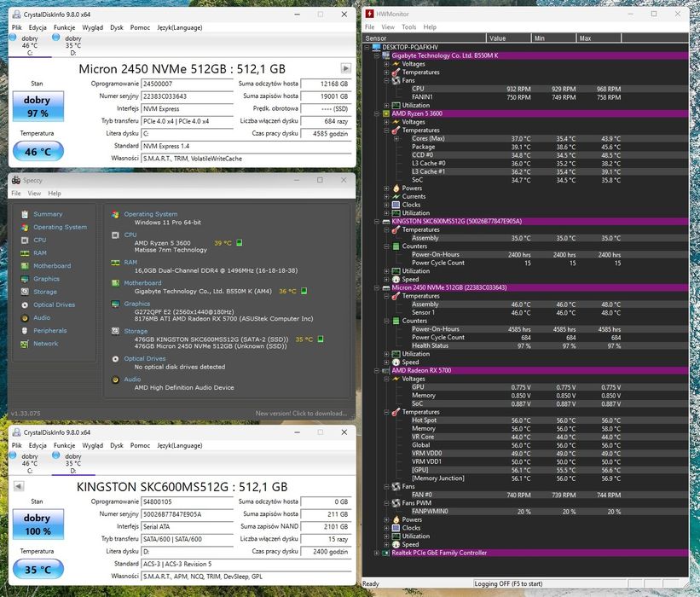Collapse Fans PWM under AMD Radeon RX 5700
Viewport: 700px width, 597px height.
(x=386, y=503)
